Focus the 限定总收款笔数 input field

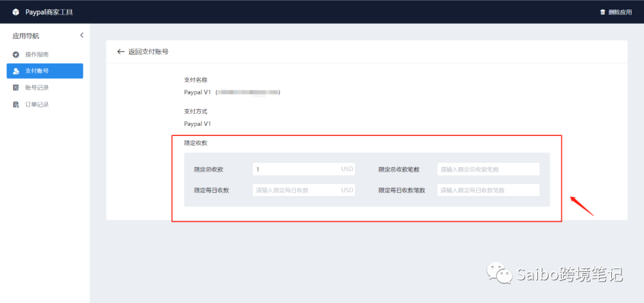coord(488,169)
